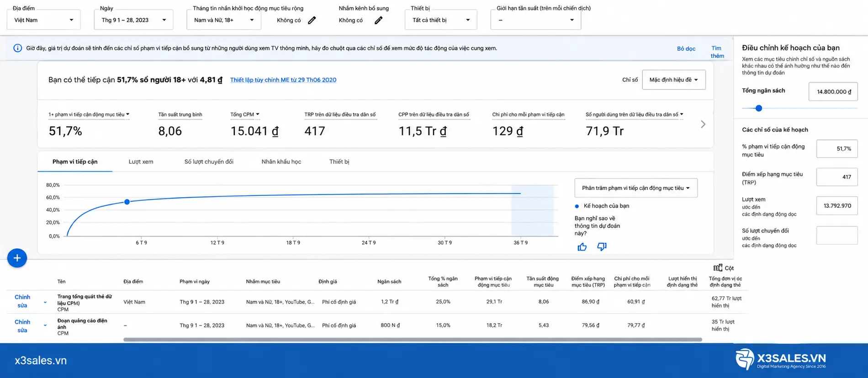Click the % phạm vi tiếp cận input field
Image resolution: width=868 pixels, height=378 pixels.
point(837,149)
